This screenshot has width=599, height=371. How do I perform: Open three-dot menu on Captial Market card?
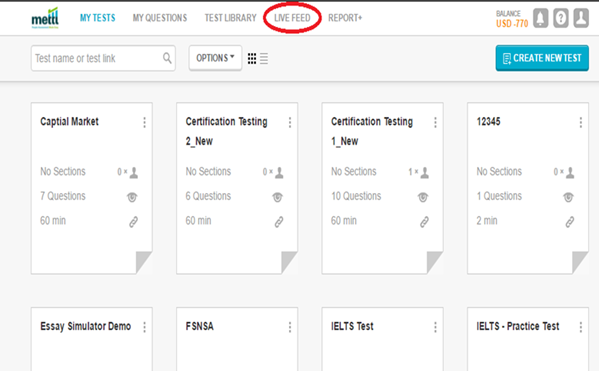click(144, 122)
